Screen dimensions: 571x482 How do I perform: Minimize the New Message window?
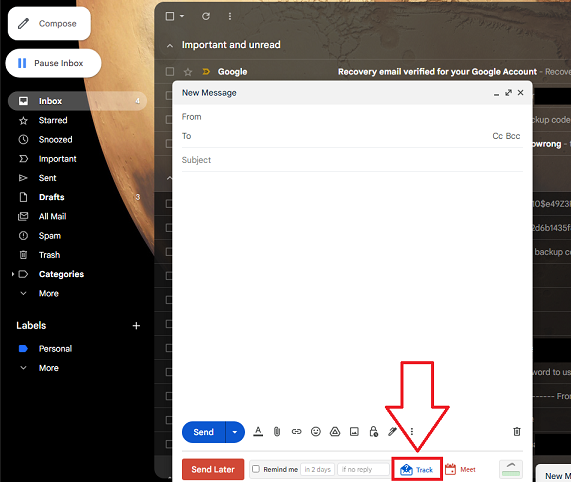click(x=496, y=94)
